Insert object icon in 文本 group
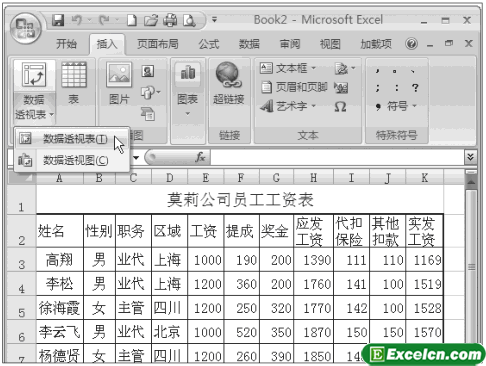This screenshot has height=366, width=486. click(x=341, y=88)
